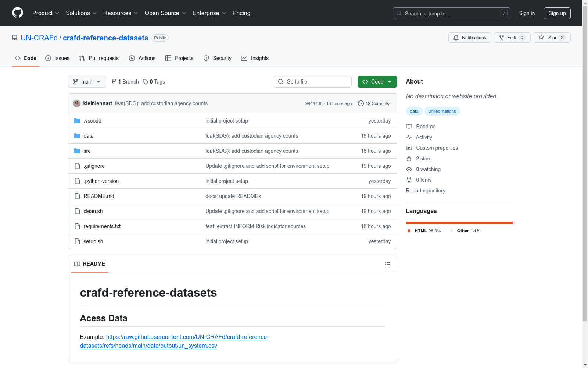Click the Go to file search field
588x368 pixels.
click(x=312, y=82)
